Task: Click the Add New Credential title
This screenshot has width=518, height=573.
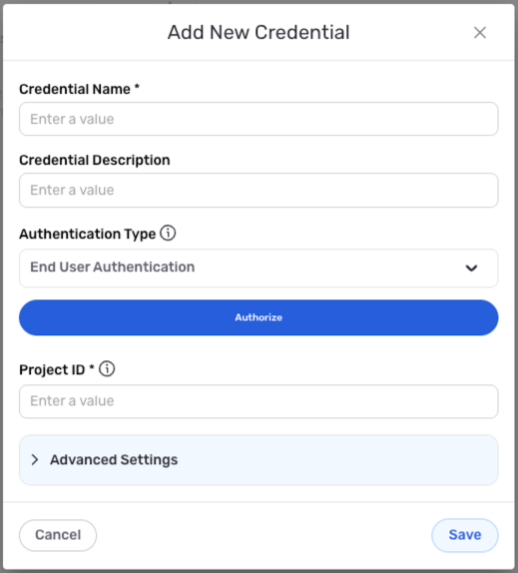Action: [x=258, y=33]
